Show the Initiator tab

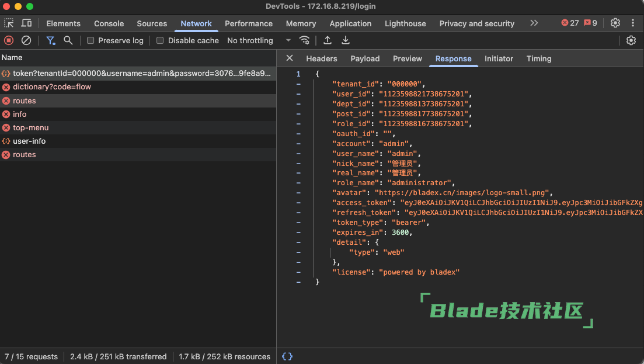499,59
